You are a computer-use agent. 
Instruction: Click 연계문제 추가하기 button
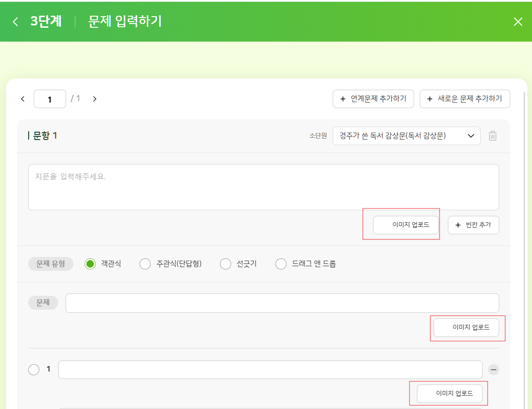373,99
